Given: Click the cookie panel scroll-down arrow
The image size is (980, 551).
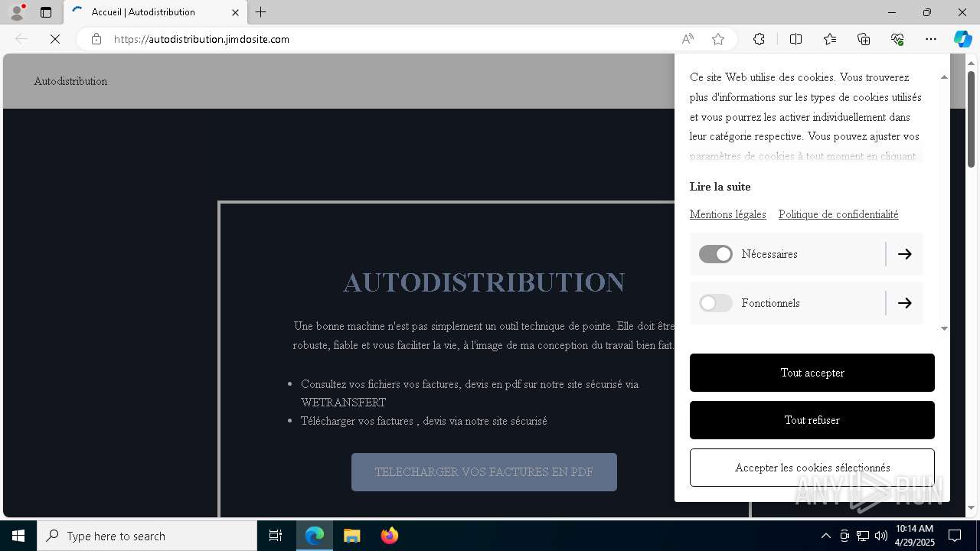Looking at the screenshot, I should pos(944,328).
